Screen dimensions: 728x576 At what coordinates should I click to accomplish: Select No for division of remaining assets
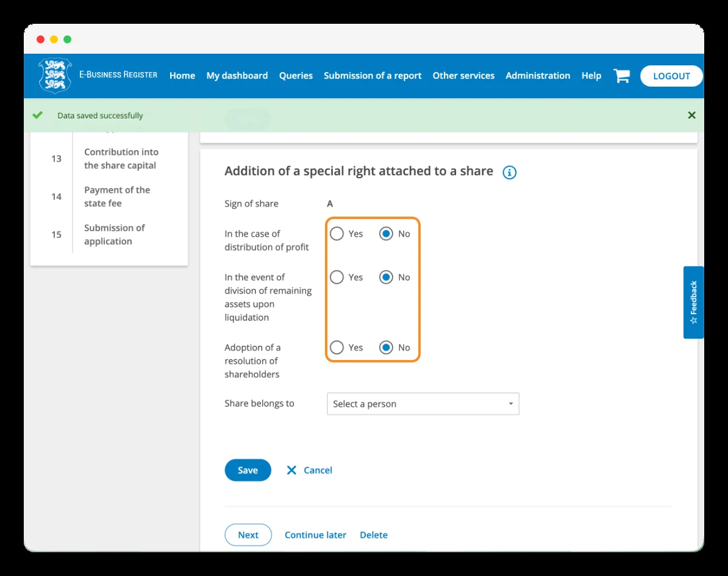(386, 277)
